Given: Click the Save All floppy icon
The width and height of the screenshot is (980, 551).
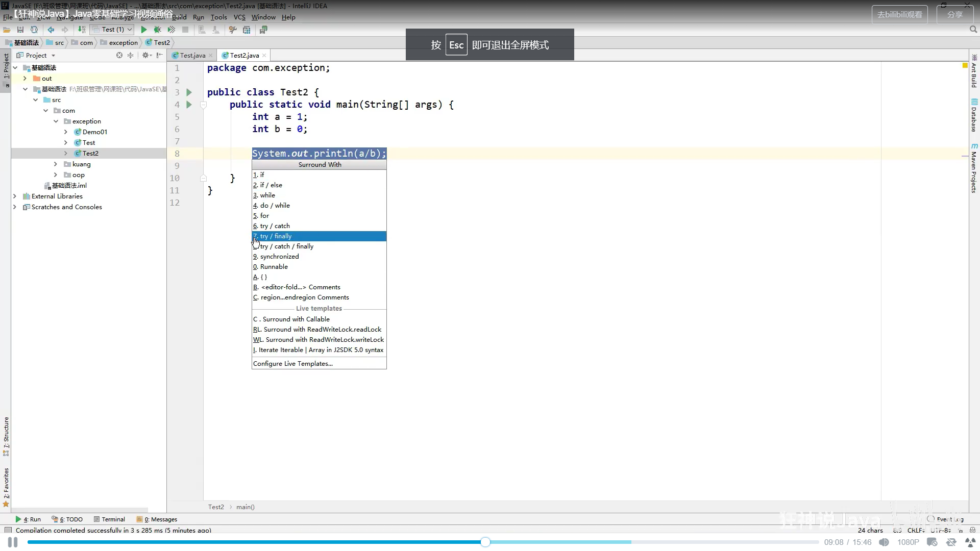Looking at the screenshot, I should 20,30.
